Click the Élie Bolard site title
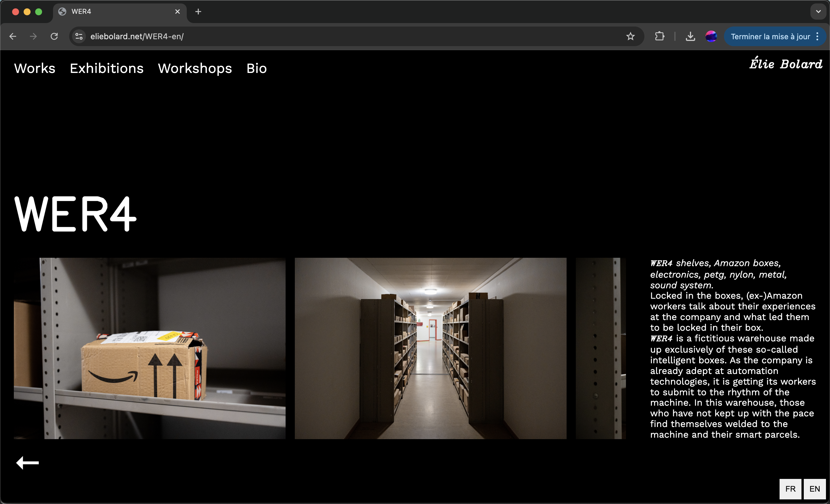 [785, 64]
